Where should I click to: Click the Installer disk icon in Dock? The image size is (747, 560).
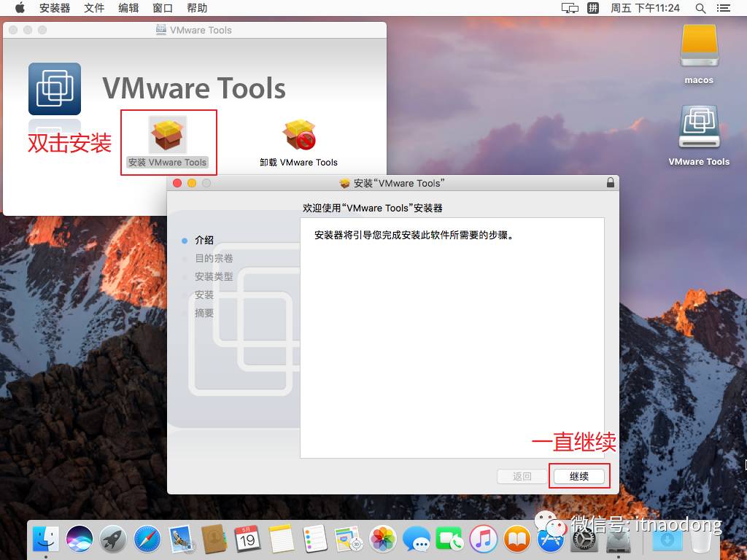coord(618,540)
